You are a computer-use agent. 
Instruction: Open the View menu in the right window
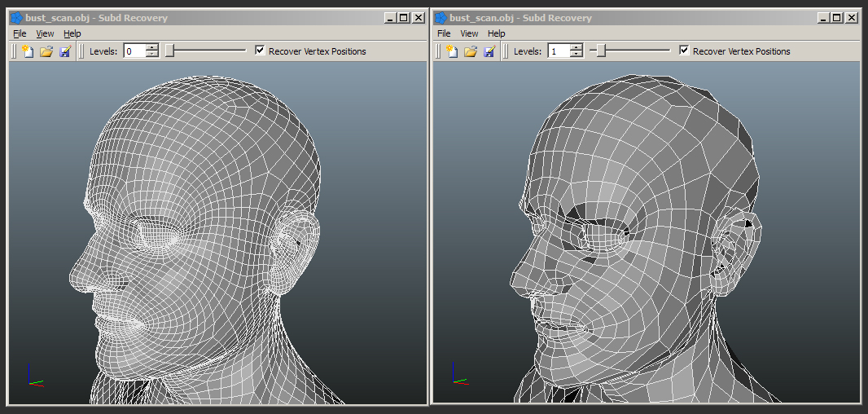tap(469, 33)
